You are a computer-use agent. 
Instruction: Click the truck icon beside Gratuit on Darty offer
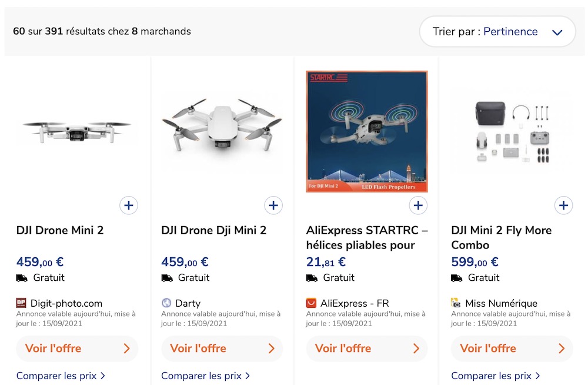[x=166, y=277]
